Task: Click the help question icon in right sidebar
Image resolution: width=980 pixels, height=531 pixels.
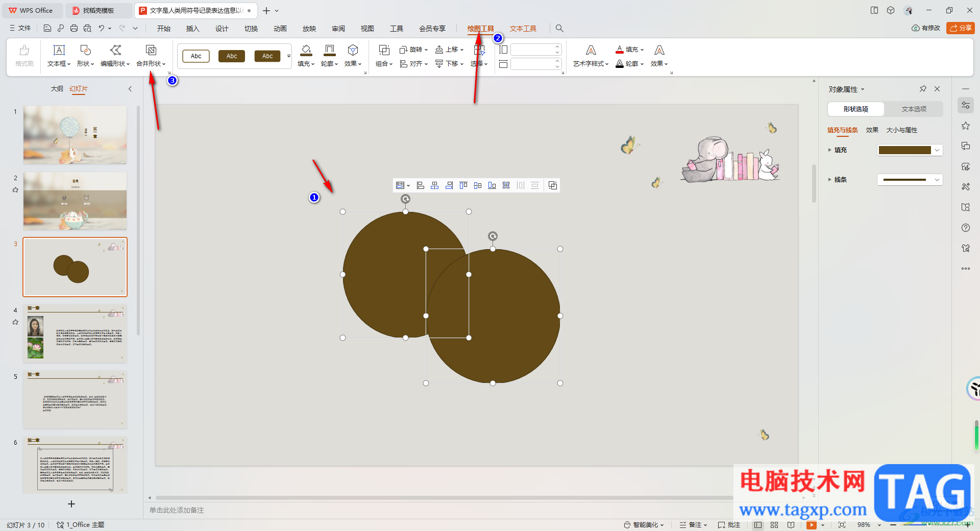Action: [x=965, y=228]
